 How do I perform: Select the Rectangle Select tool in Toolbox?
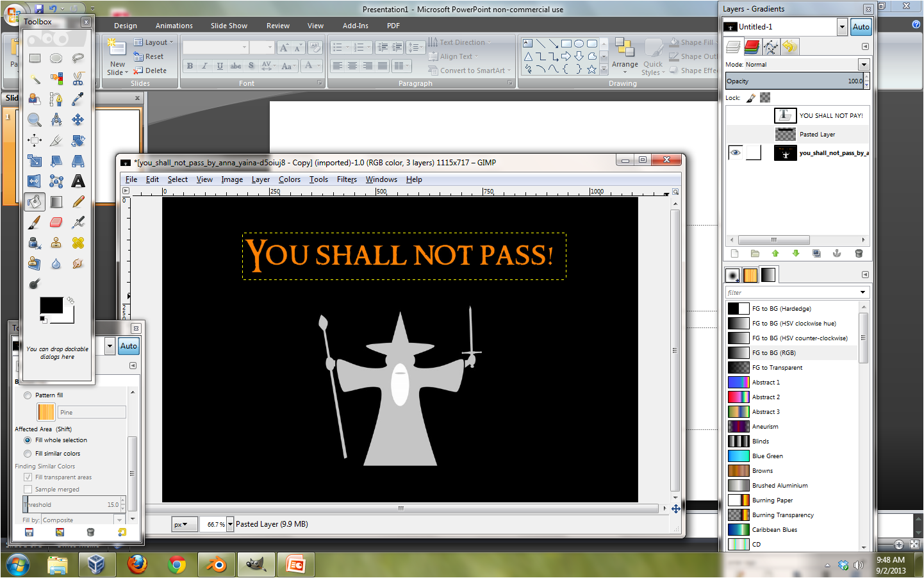coord(35,58)
